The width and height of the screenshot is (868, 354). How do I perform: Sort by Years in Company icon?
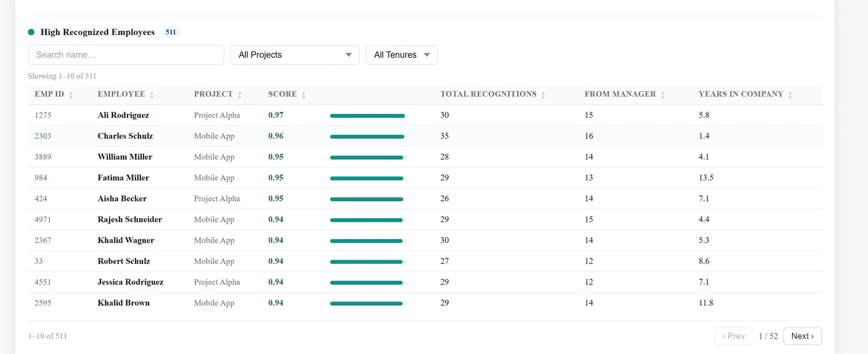coord(790,95)
